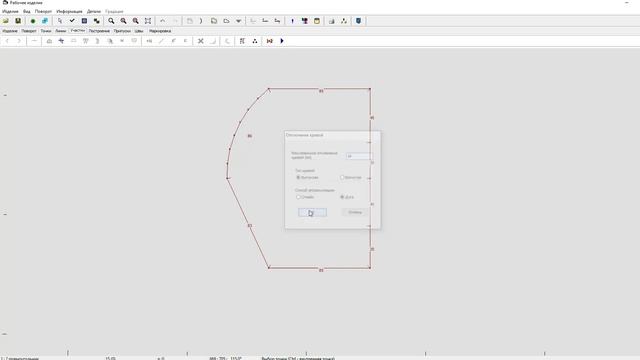
Task: Click the crossed lines X tool icon
Action: click(200, 41)
